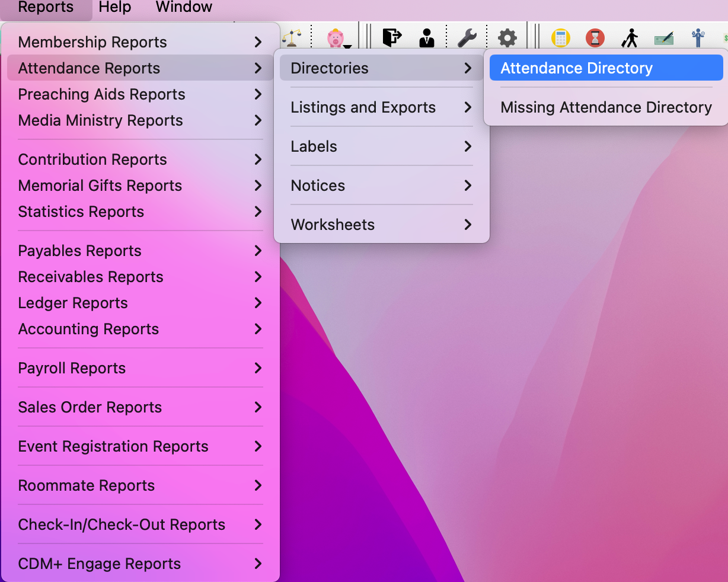Image resolution: width=728 pixels, height=582 pixels.
Task: Select the blue payroll person icon
Action: 698,37
